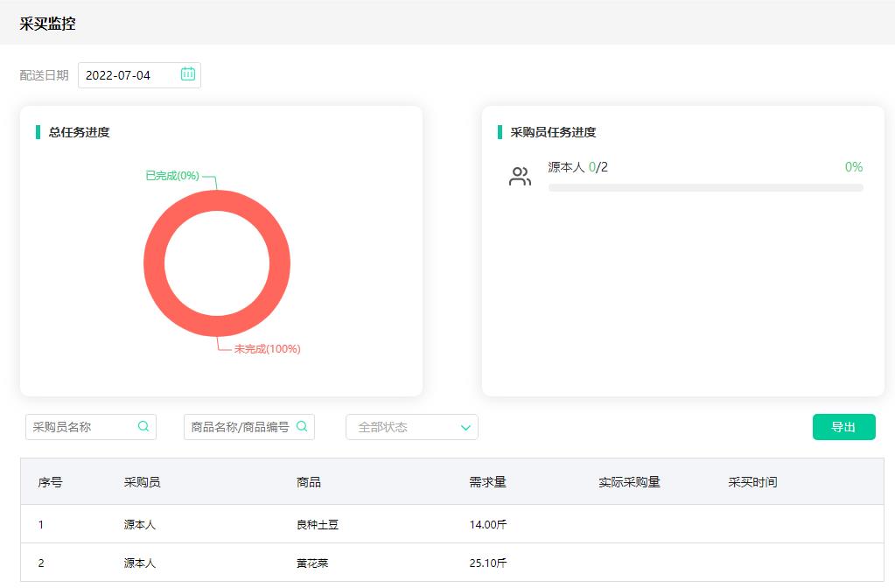
Task: Click the 采购时间 column header
Action: [752, 482]
